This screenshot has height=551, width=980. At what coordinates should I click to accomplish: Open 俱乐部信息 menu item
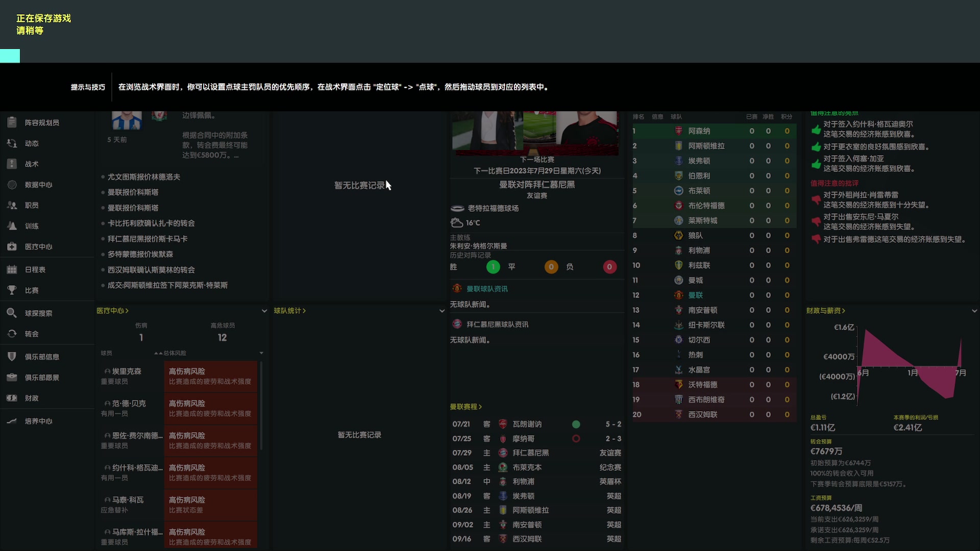42,357
